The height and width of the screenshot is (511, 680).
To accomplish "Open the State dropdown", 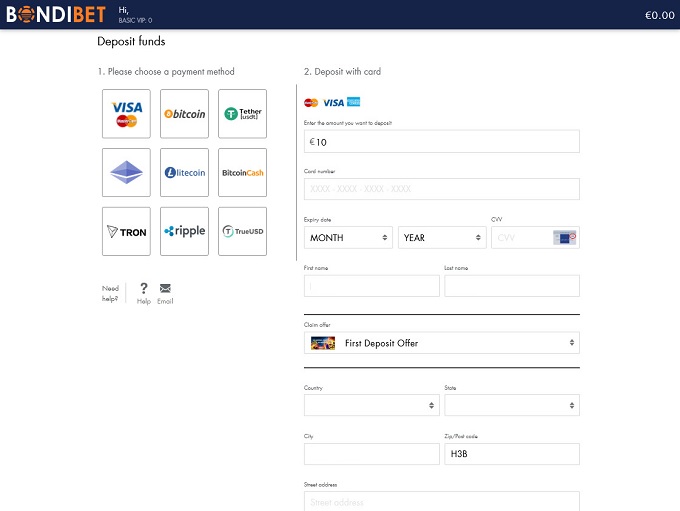I will 511,405.
